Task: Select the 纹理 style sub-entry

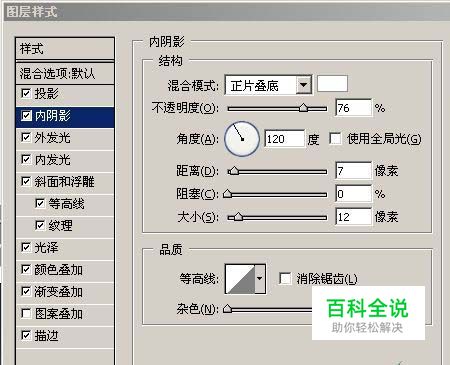Action: click(x=65, y=226)
